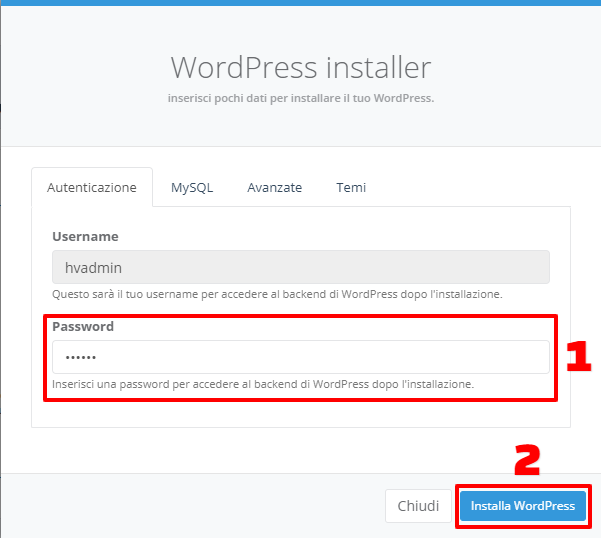Click the hint 'Inserisci una password per accedere'
The image size is (601, 538).
point(263,384)
